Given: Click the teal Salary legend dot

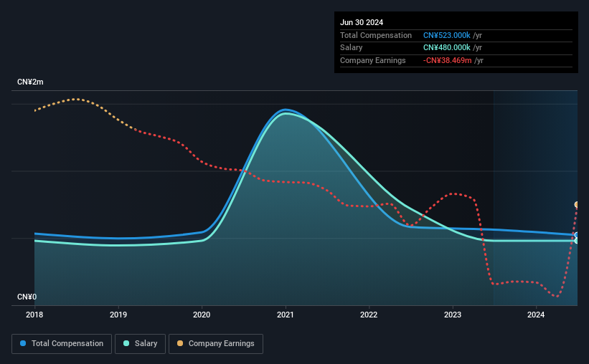Looking at the screenshot, I should coord(126,343).
